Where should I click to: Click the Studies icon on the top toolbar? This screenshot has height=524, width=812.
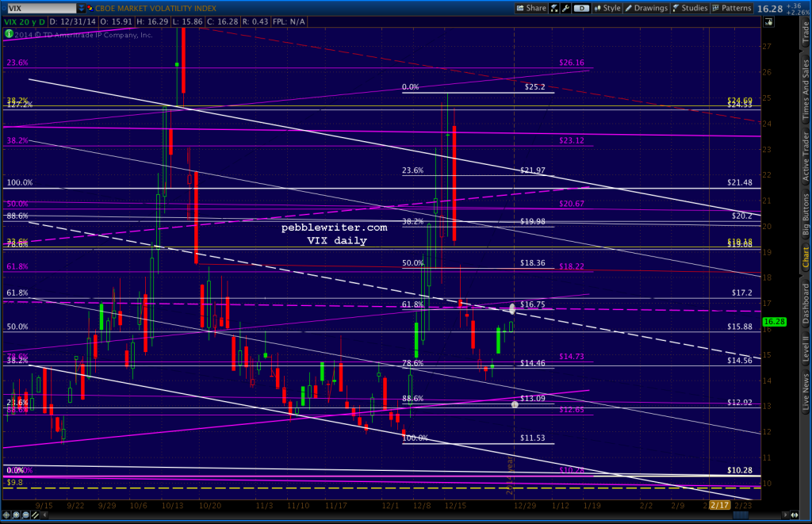(692, 8)
